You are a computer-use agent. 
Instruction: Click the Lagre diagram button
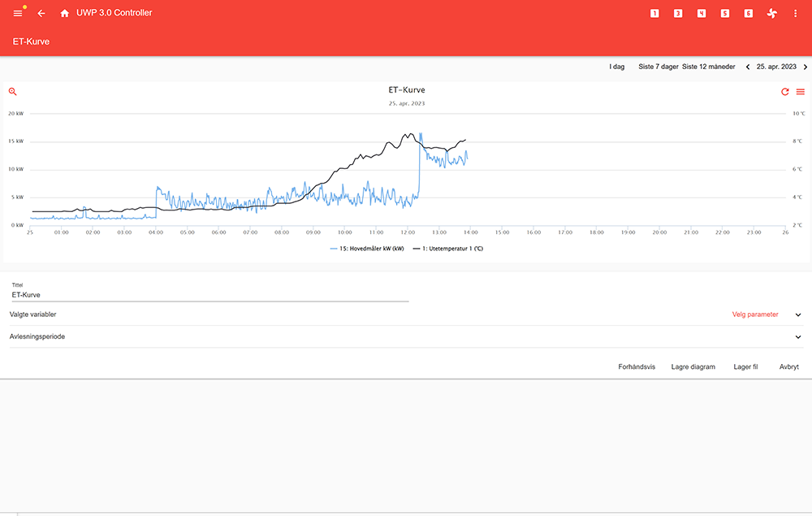(693, 366)
